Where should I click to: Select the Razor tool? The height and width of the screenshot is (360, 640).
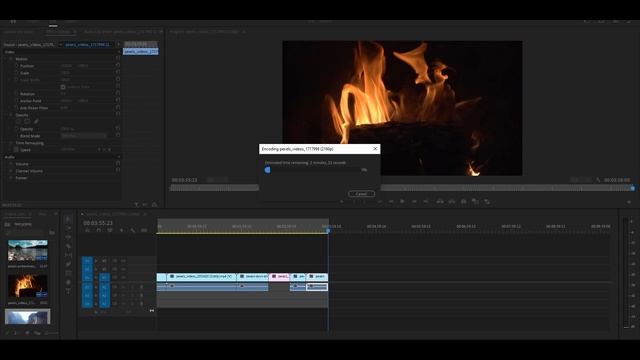tap(68, 246)
